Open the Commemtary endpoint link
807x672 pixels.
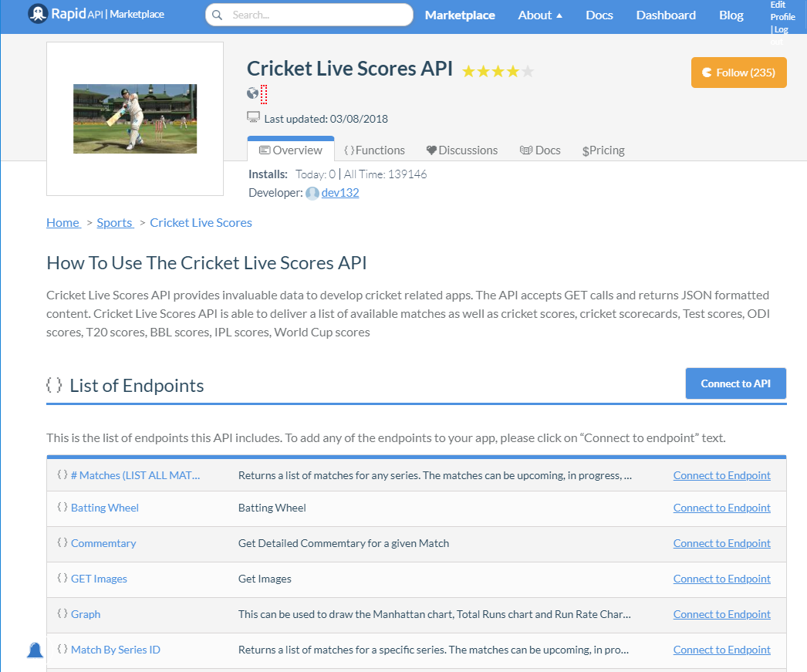pos(103,543)
